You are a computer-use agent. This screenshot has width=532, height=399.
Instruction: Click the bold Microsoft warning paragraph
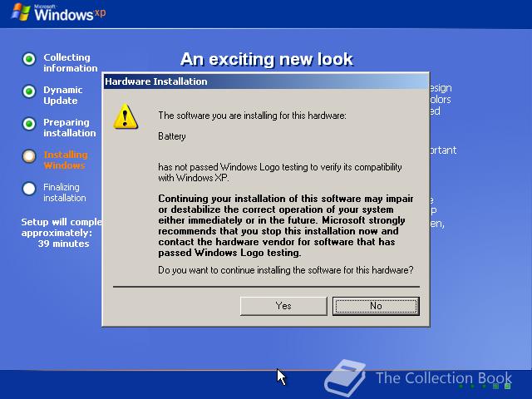(286, 225)
